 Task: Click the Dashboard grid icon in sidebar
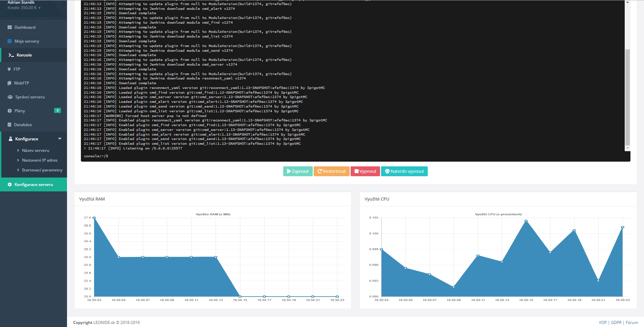pos(9,27)
